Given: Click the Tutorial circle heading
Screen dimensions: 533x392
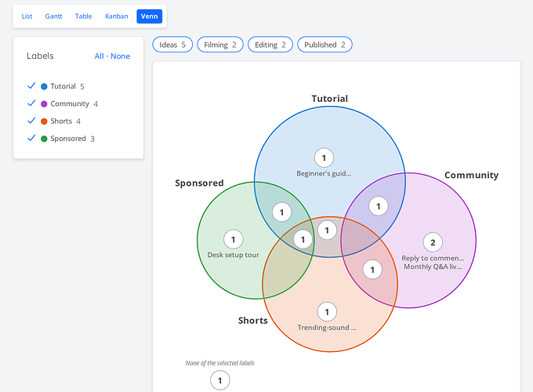Looking at the screenshot, I should coord(330,99).
